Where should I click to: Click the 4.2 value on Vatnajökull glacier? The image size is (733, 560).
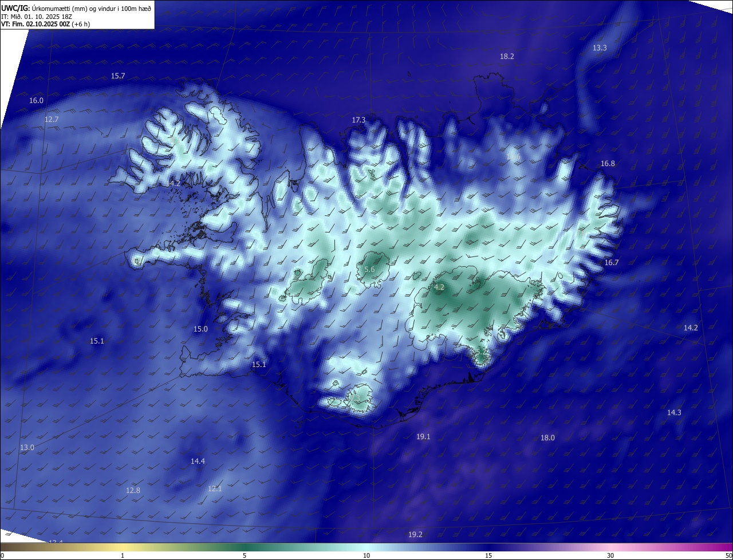(439, 287)
